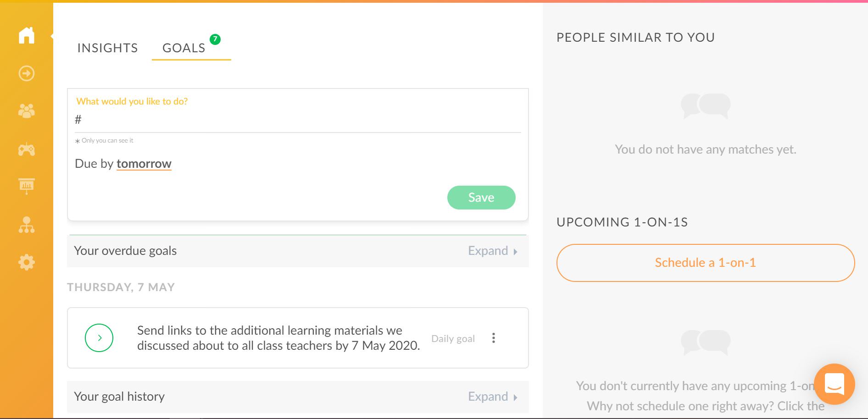This screenshot has width=868, height=419.
Task: Open the goal text about learning materials
Action: coord(278,338)
